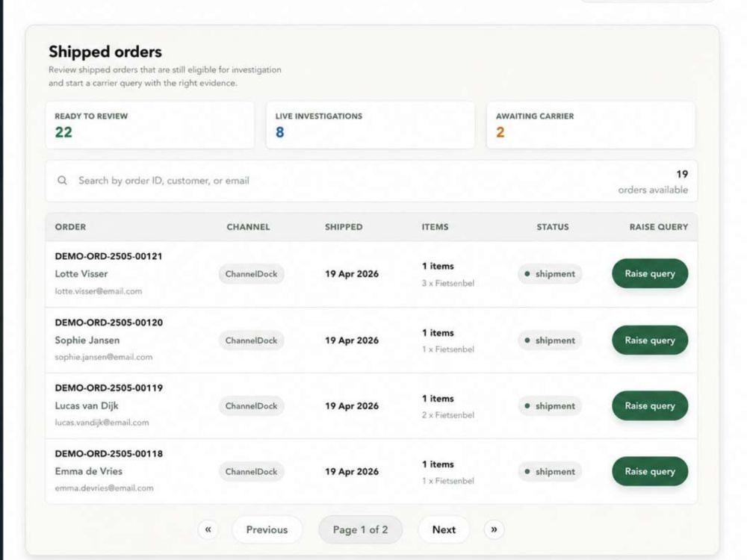Click the Shipped orders heading
Image resolution: width=747 pixels, height=560 pixels.
105,52
